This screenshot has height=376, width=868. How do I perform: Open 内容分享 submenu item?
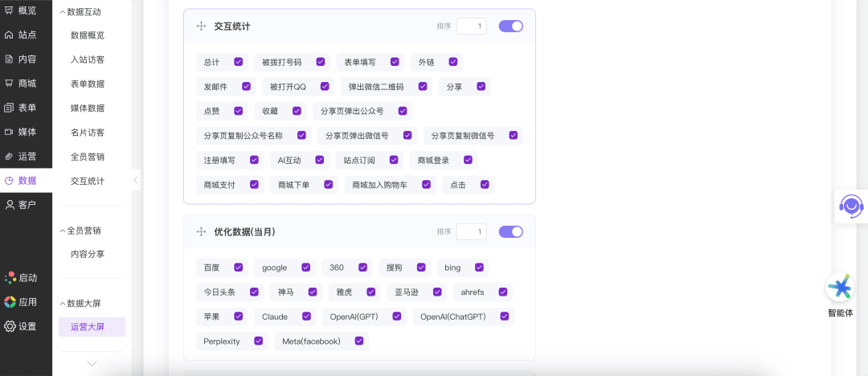[88, 254]
